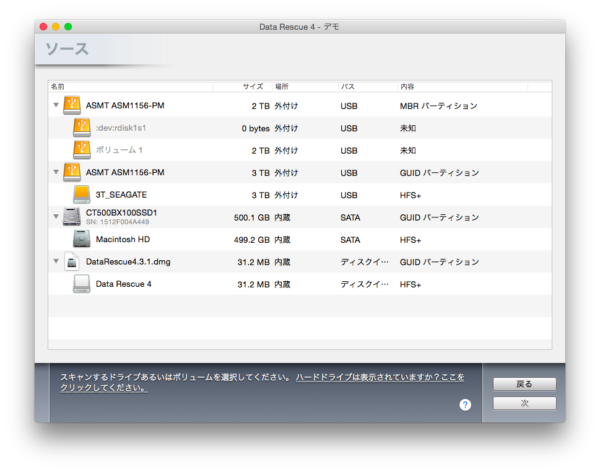Click the 戻る back button

pyautogui.click(x=525, y=384)
